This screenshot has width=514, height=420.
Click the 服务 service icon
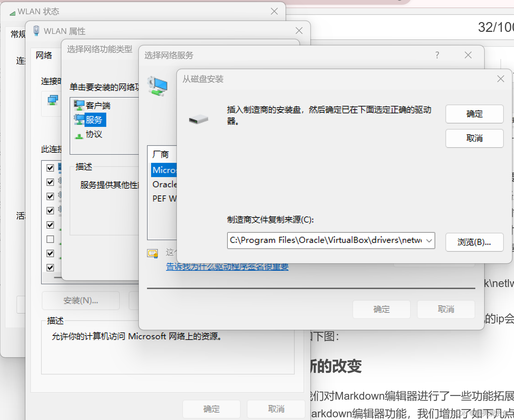click(79, 119)
